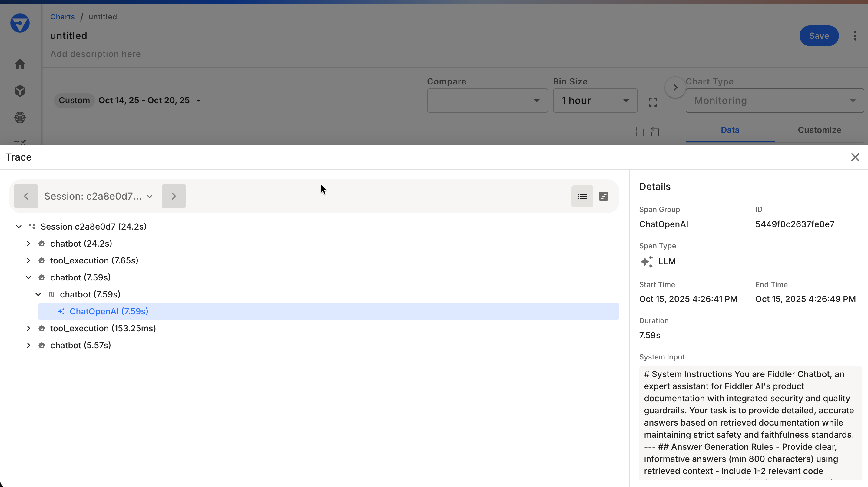Open the Bin Size dropdown showing 1 hour
Screen dimensions: 868x487
pyautogui.click(x=595, y=101)
